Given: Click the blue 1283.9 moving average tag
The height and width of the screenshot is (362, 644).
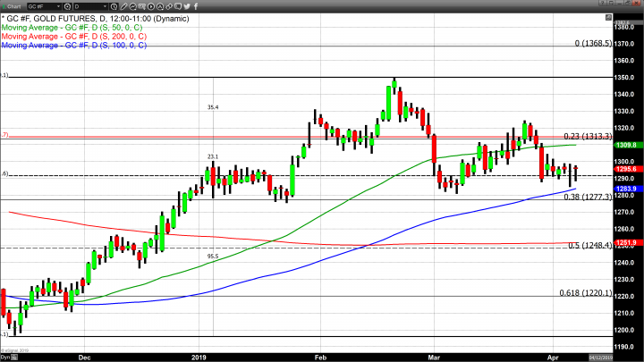Looking at the screenshot, I should tap(627, 189).
